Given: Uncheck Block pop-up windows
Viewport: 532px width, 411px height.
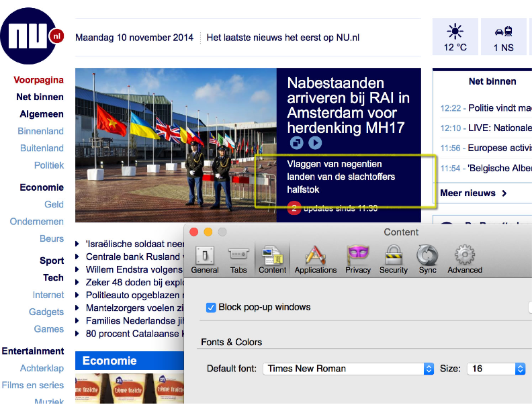Looking at the screenshot, I should (x=211, y=308).
